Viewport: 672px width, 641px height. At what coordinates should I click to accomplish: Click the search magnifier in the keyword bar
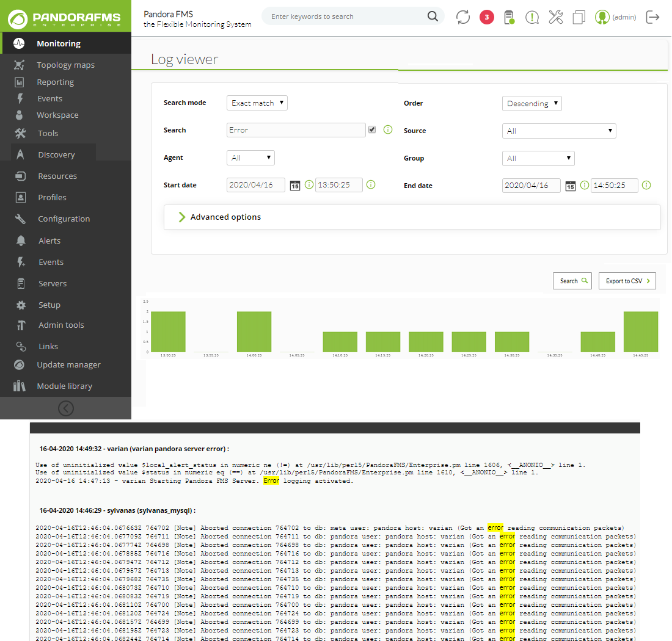[x=433, y=16]
